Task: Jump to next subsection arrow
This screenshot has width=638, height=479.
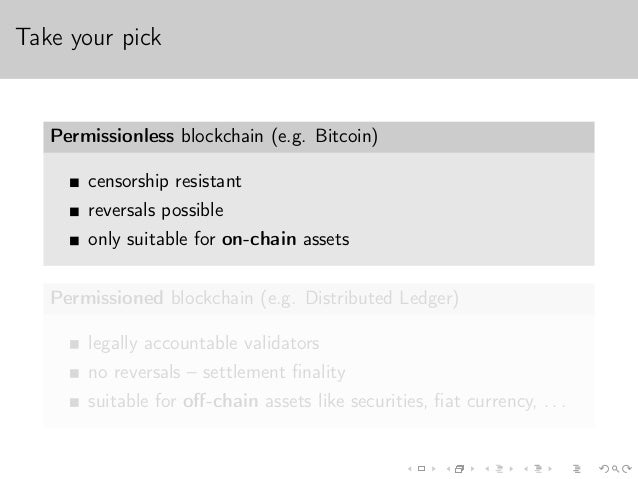Action: pos(511,469)
